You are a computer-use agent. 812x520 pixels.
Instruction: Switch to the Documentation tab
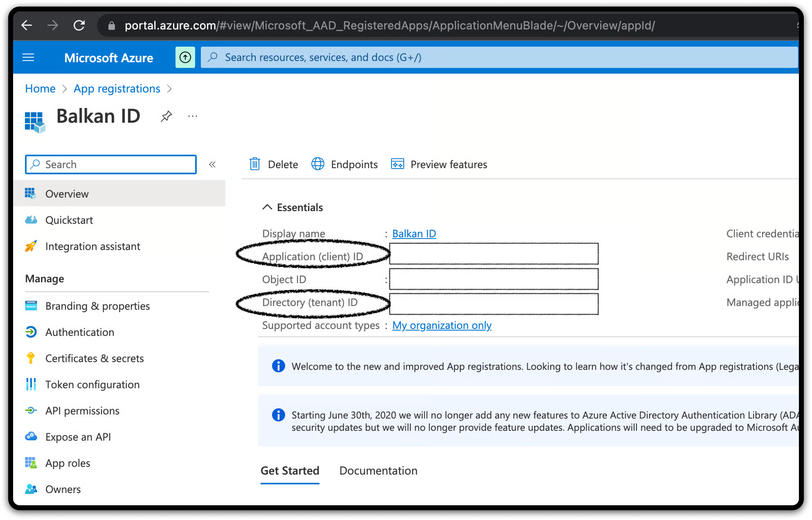[378, 471]
